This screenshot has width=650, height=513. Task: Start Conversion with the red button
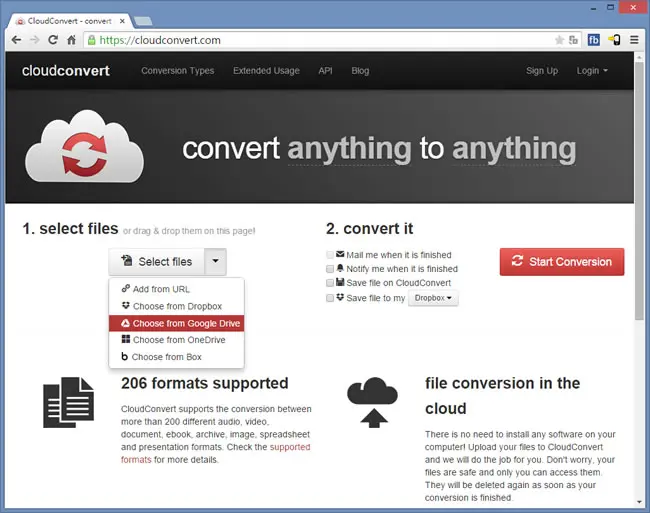pos(562,261)
